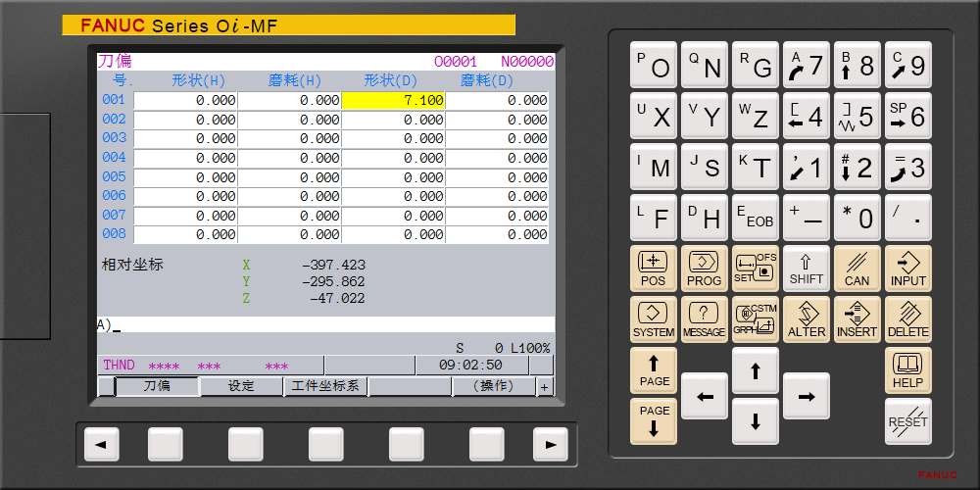Image resolution: width=980 pixels, height=490 pixels.
Task: Click the number 2 key
Action: (x=857, y=167)
